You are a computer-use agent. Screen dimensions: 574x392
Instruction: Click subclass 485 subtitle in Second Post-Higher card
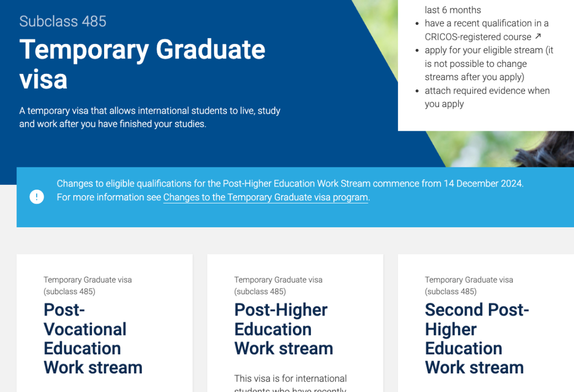[469, 285]
